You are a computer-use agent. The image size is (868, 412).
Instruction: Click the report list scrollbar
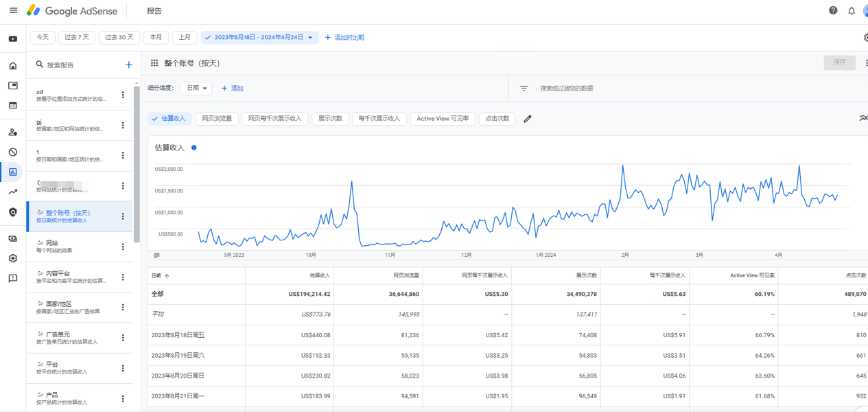(137, 163)
